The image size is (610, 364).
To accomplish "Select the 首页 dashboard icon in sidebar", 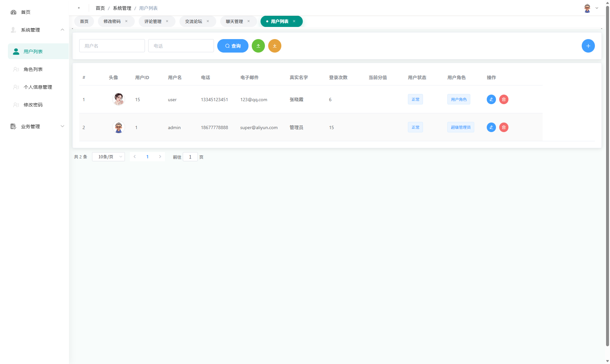I will click(13, 12).
